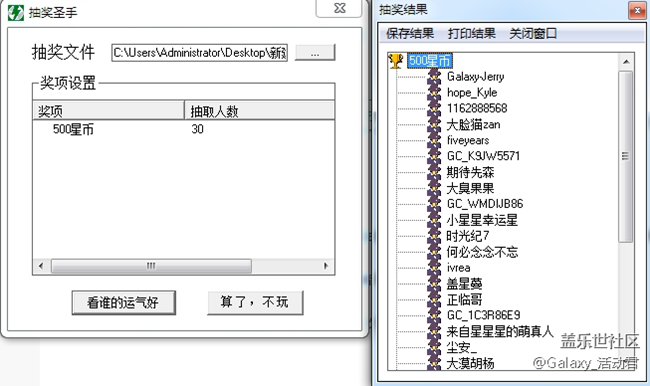Image resolution: width=650 pixels, height=386 pixels.
Task: Select hope_Kyle in the results tree
Action: click(x=472, y=92)
